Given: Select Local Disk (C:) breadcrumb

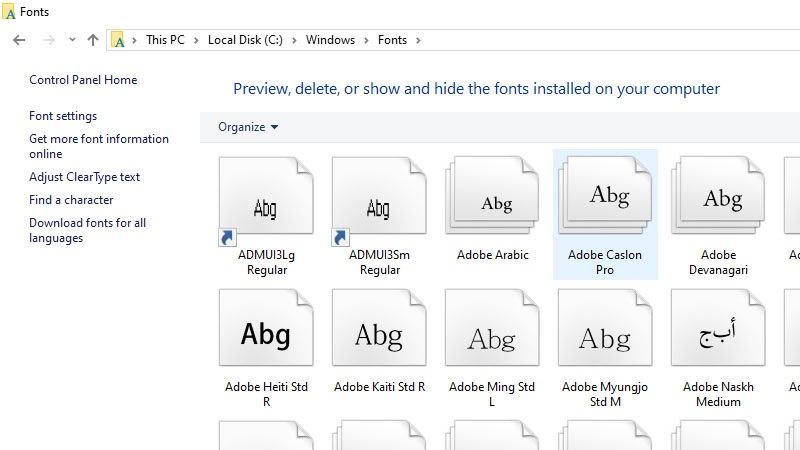Looking at the screenshot, I should pos(245,40).
